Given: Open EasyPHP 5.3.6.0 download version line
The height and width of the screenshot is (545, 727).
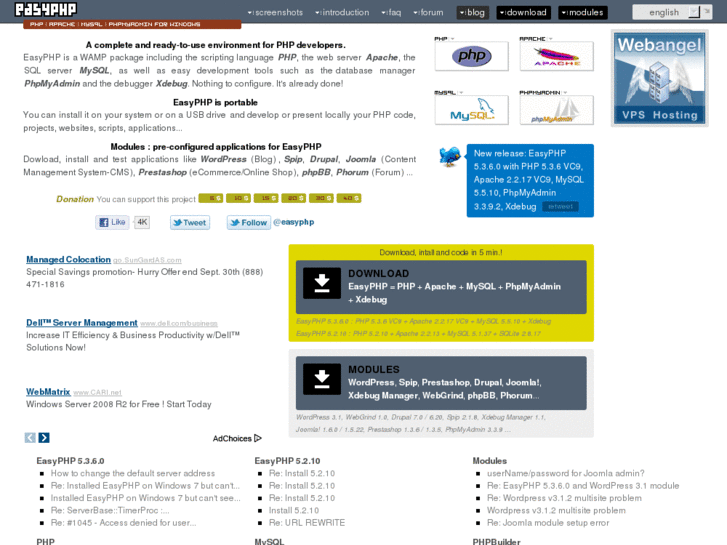Looking at the screenshot, I should click(423, 321).
